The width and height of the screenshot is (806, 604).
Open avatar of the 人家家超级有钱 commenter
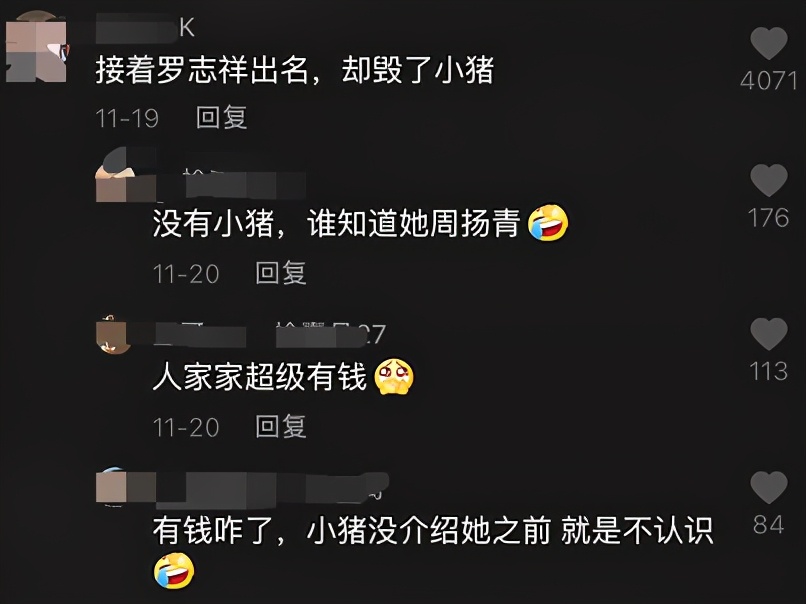coord(113,335)
